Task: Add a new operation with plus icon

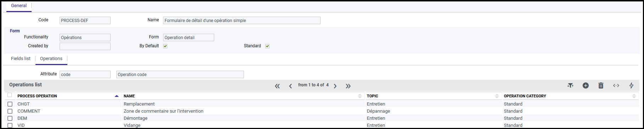Action: 585,85
